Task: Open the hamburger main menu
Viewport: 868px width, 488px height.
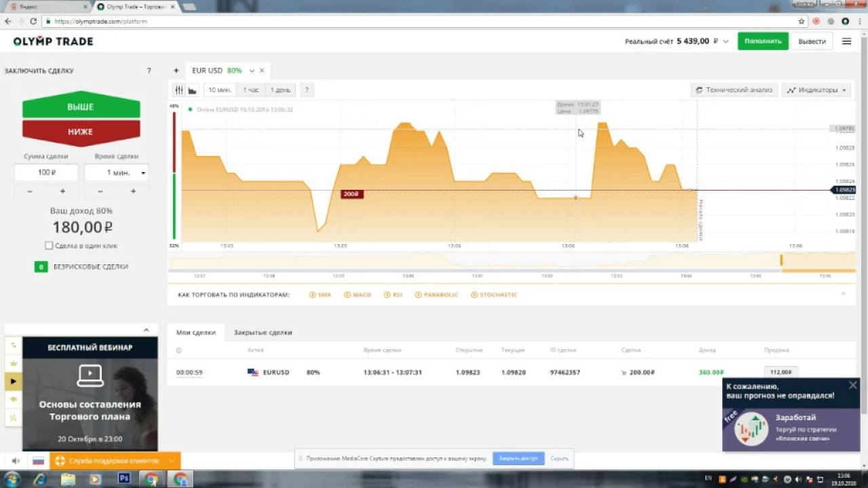Action: point(846,41)
